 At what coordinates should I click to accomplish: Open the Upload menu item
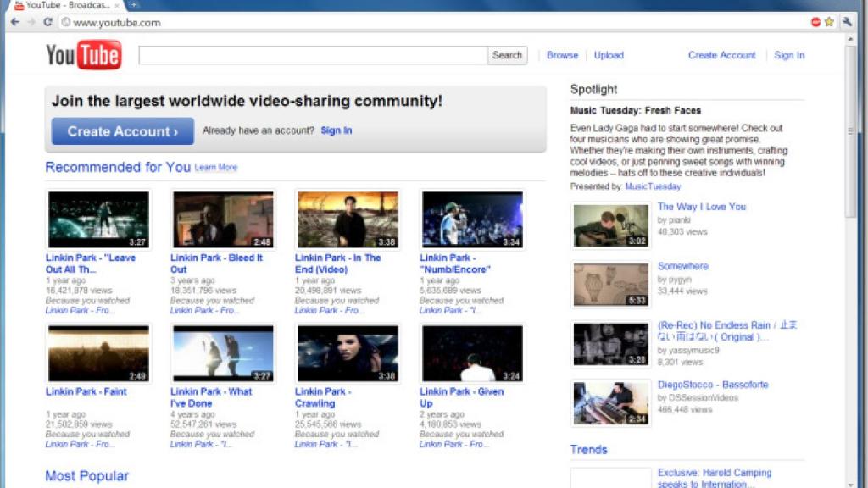(609, 55)
